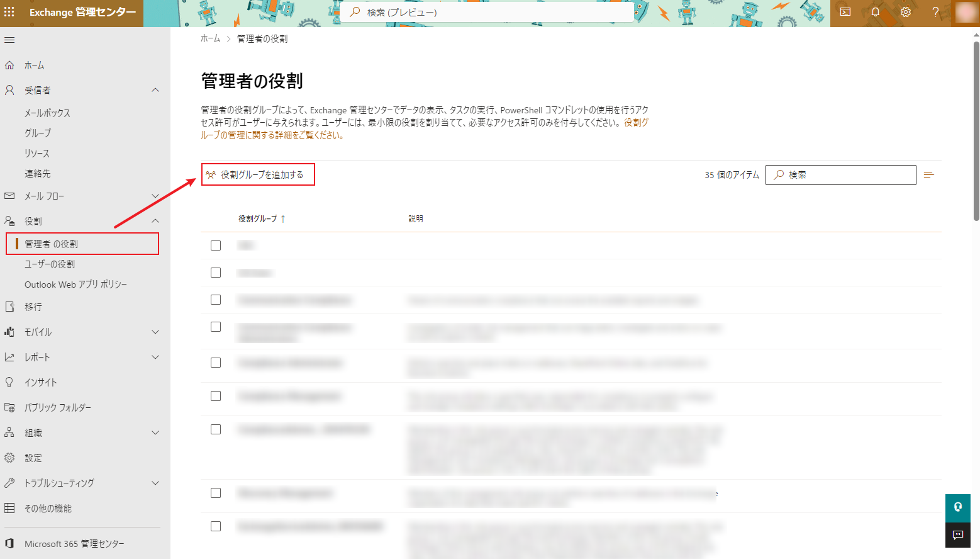Click the teal help assistant button

[x=958, y=507]
